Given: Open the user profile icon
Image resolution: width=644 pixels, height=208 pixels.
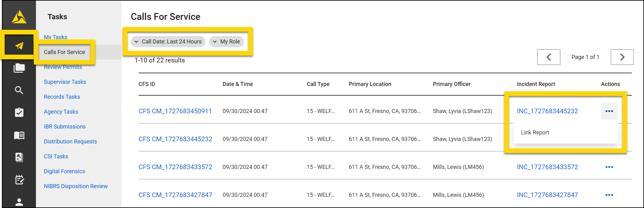Looking at the screenshot, I should pyautogui.click(x=19, y=202).
